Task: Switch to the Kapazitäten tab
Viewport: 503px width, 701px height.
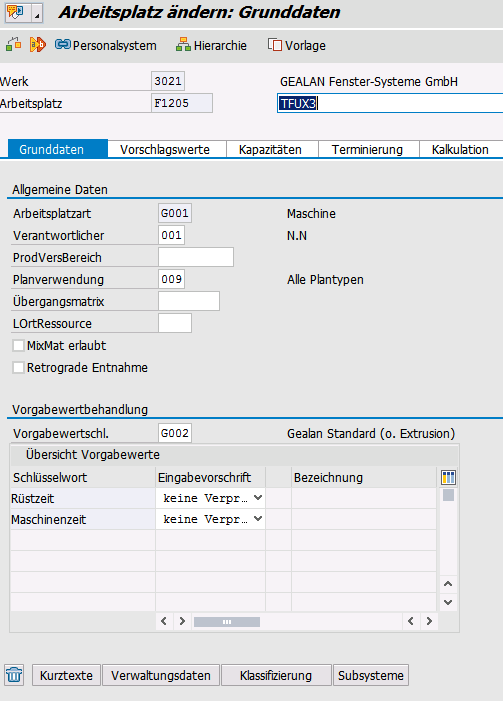Action: [270, 149]
